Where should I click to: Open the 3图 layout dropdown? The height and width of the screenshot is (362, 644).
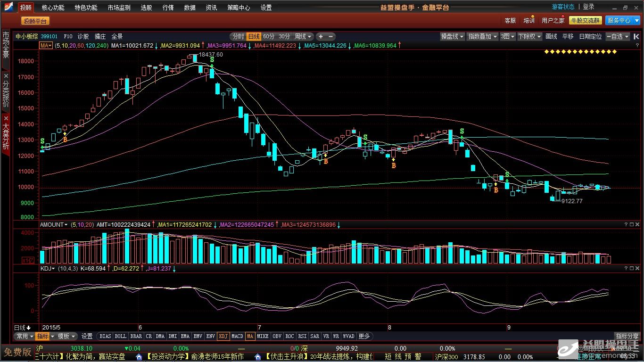pyautogui.click(x=507, y=36)
